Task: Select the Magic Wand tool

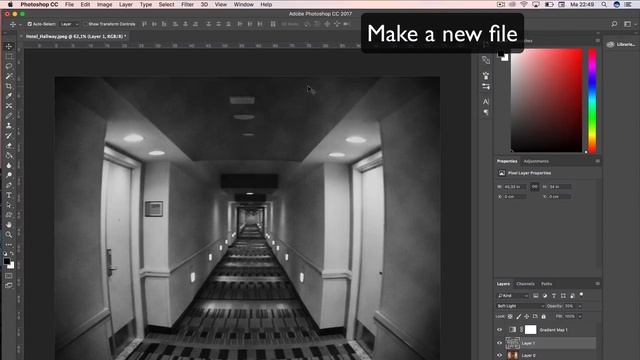Action: pyautogui.click(x=9, y=76)
